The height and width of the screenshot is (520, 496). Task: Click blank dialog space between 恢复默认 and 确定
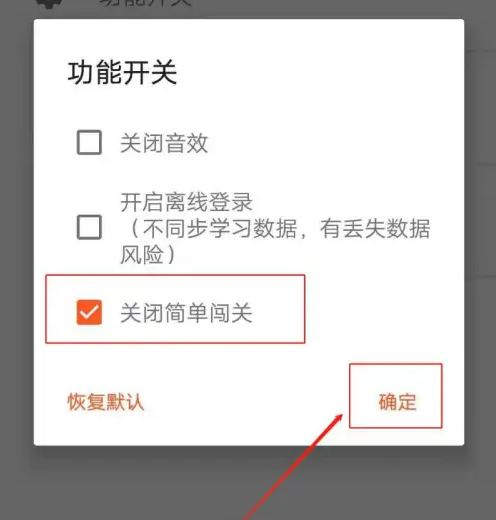pos(247,402)
